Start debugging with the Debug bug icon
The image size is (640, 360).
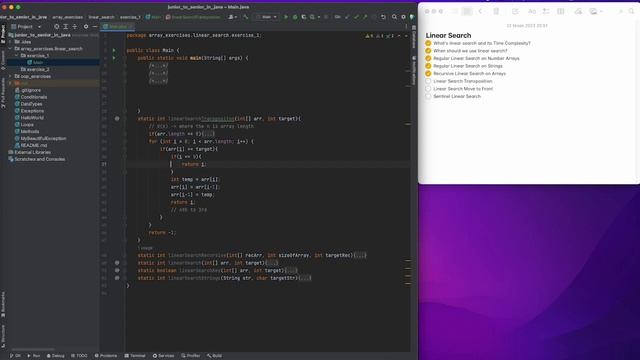pyautogui.click(x=295, y=17)
